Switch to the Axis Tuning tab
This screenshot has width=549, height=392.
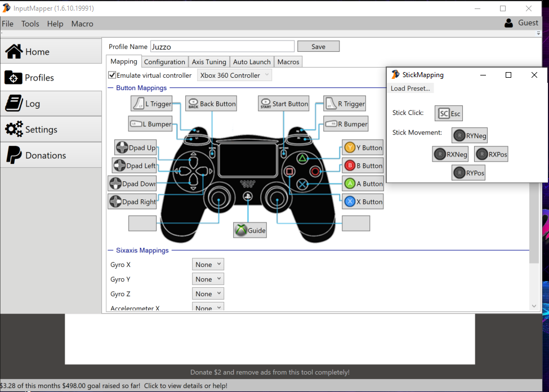coord(209,61)
